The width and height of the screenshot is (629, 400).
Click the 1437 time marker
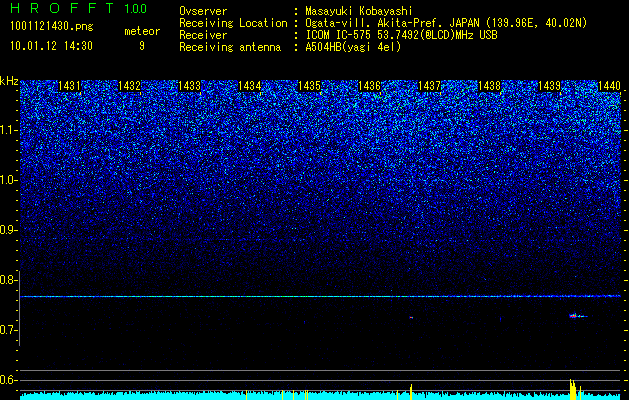pos(429,86)
